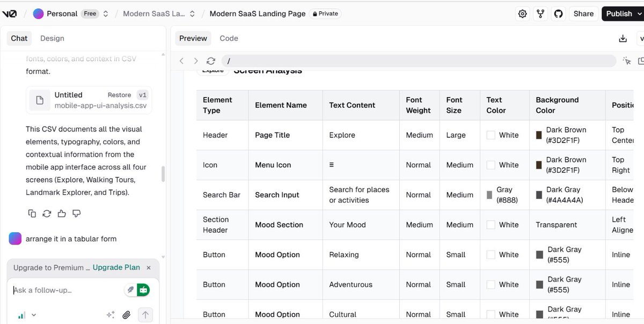The height and width of the screenshot is (324, 644).
Task: Switch to agent mode with green robot toggle
Action: click(142, 289)
